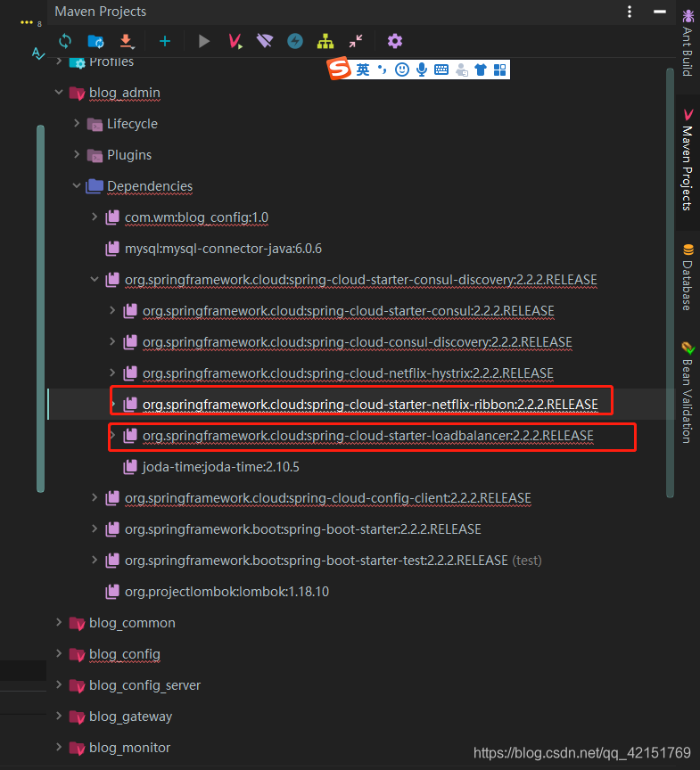Viewport: 700px width, 770px height.
Task: Hide Maven Projects panel with minus icon
Action: point(660,12)
